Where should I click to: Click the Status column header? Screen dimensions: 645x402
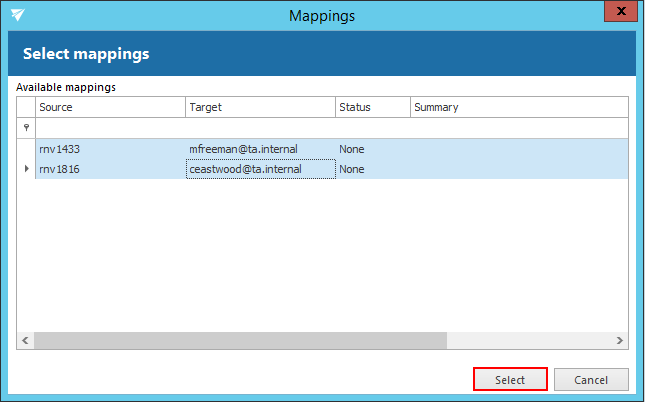(372, 107)
